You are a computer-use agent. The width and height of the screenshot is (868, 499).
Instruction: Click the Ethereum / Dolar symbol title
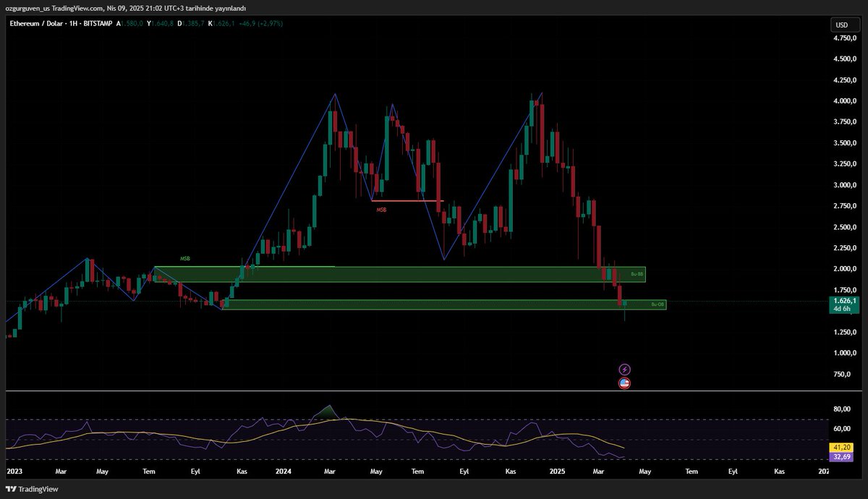click(x=35, y=24)
